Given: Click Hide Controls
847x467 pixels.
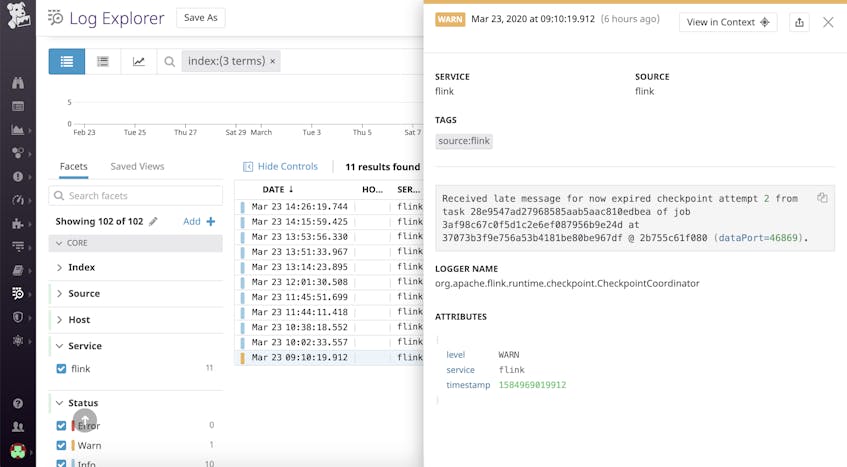Looking at the screenshot, I should pyautogui.click(x=280, y=166).
